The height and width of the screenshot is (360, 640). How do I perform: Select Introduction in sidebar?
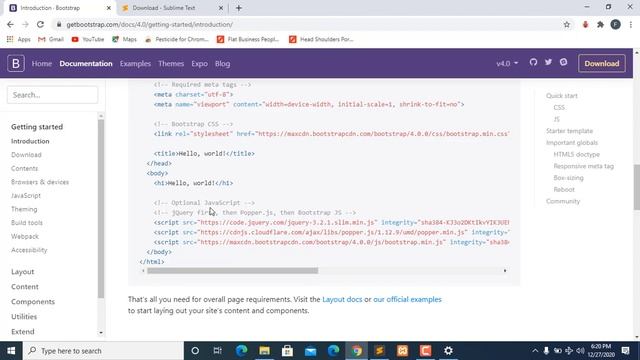point(30,141)
